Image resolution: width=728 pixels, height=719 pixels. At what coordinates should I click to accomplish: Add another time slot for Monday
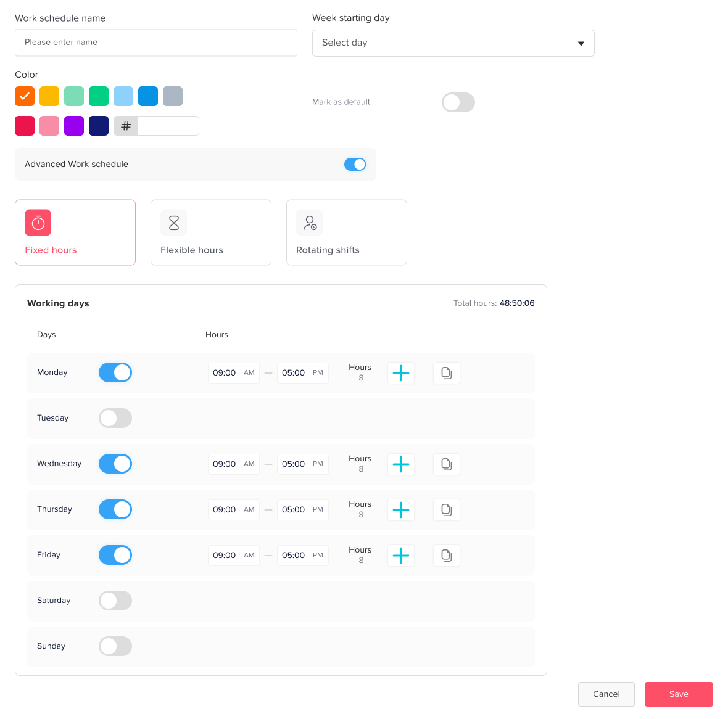pos(401,373)
